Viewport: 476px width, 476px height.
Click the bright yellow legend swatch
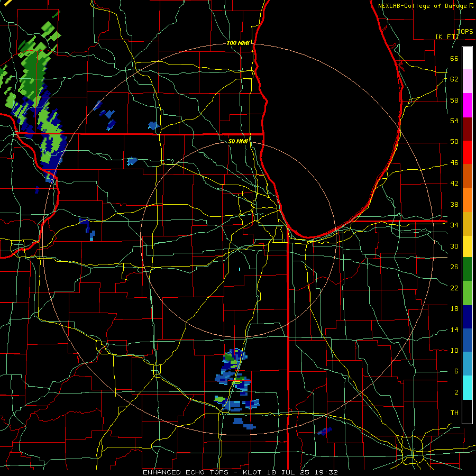click(x=467, y=246)
